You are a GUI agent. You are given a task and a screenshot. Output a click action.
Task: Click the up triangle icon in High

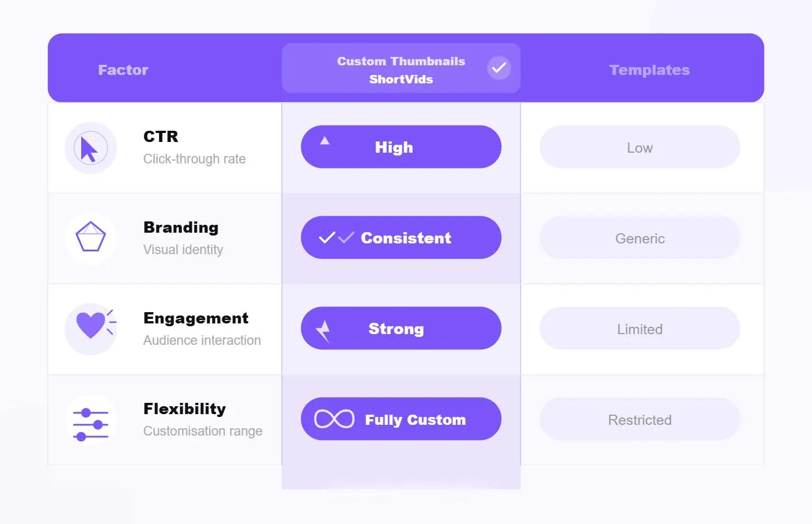[325, 141]
